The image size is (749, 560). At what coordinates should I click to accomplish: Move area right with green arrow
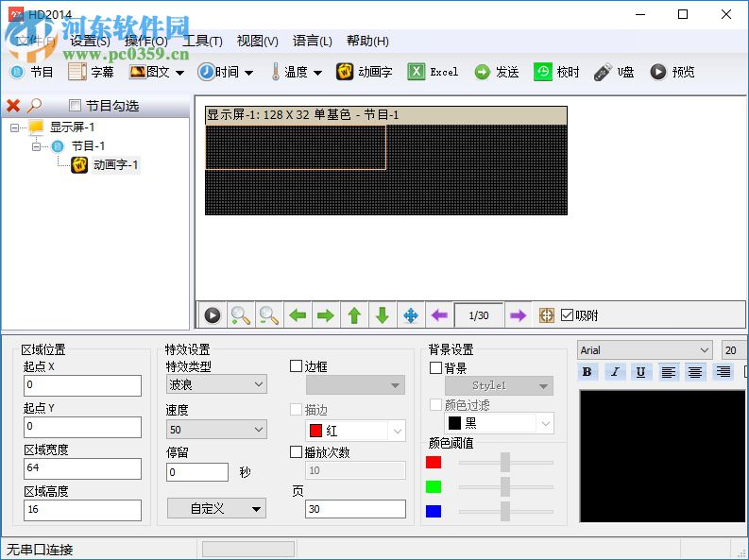(x=325, y=315)
